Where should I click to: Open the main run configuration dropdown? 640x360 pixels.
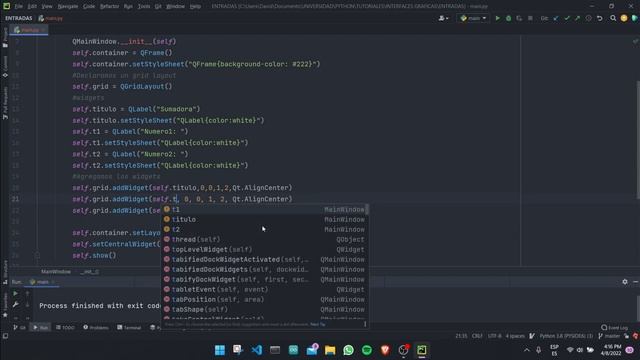click(473, 18)
